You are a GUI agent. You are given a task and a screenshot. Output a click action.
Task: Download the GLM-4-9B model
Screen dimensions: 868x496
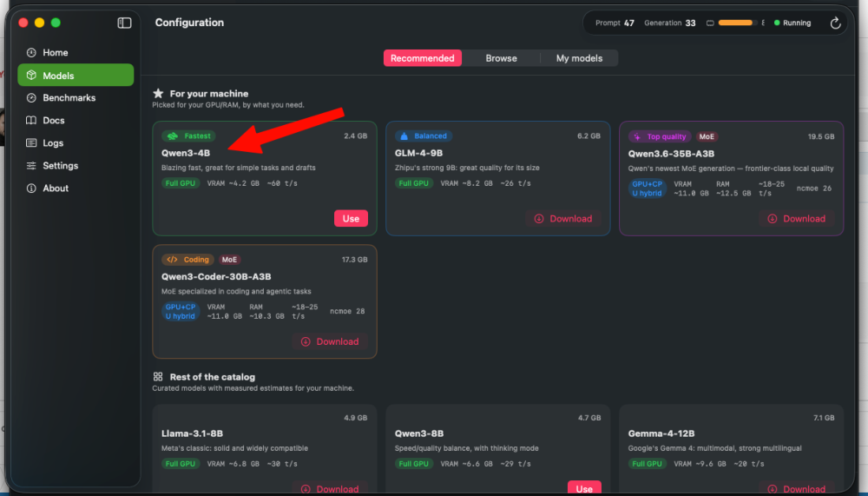tap(563, 219)
